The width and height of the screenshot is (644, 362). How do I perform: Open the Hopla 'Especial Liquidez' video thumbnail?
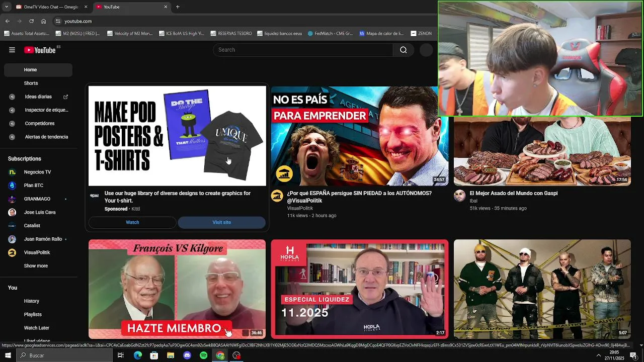point(359,289)
